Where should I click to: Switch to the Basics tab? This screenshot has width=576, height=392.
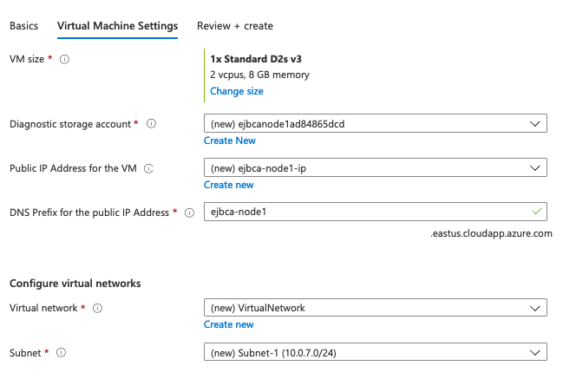coord(23,26)
